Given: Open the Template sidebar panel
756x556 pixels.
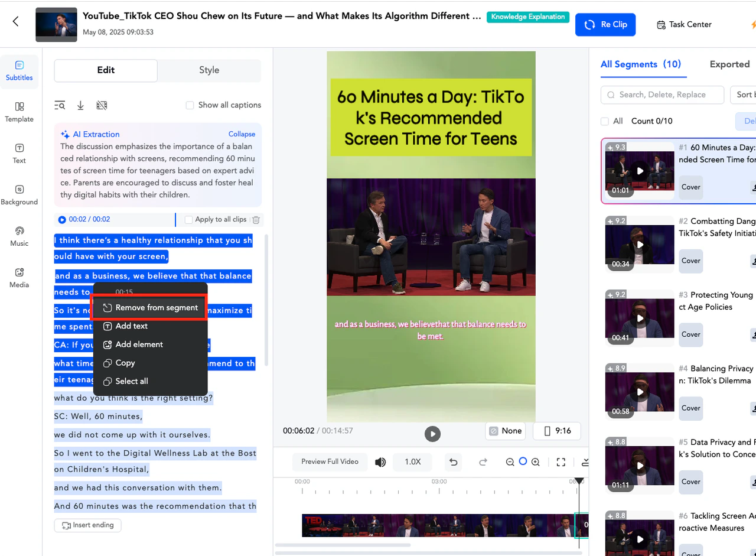Looking at the screenshot, I should [x=19, y=112].
